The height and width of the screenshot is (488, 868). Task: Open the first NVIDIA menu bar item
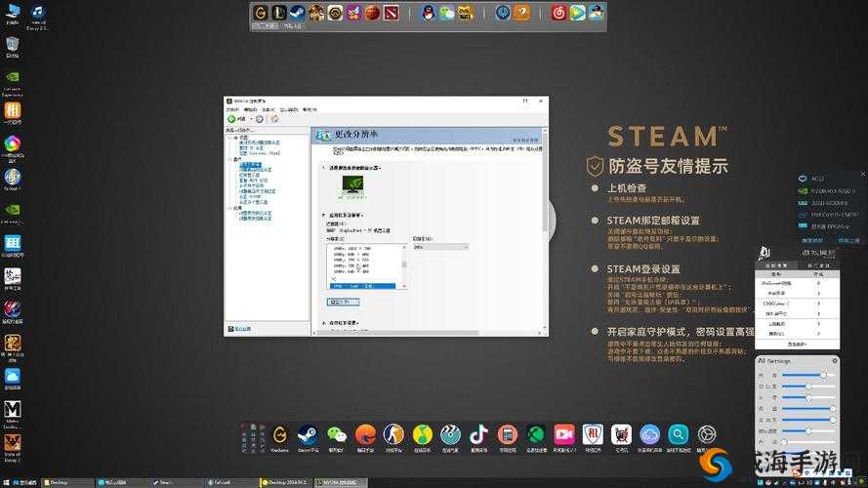[232, 109]
